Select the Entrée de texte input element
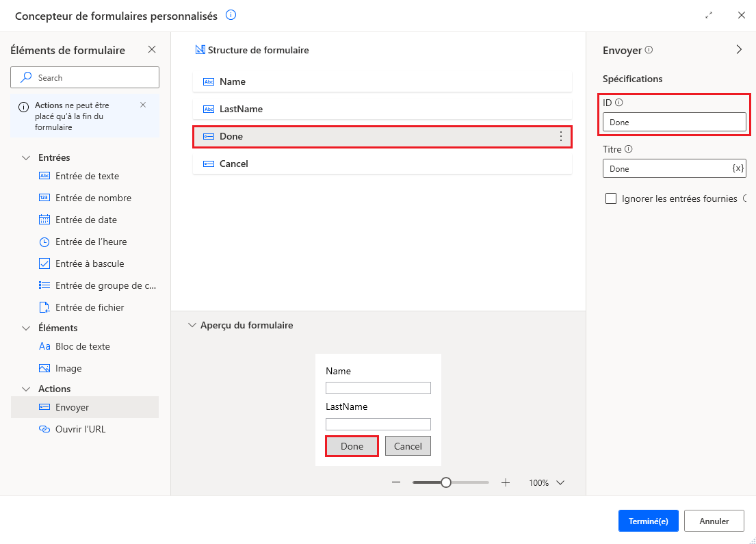The image size is (756, 544). tap(86, 176)
